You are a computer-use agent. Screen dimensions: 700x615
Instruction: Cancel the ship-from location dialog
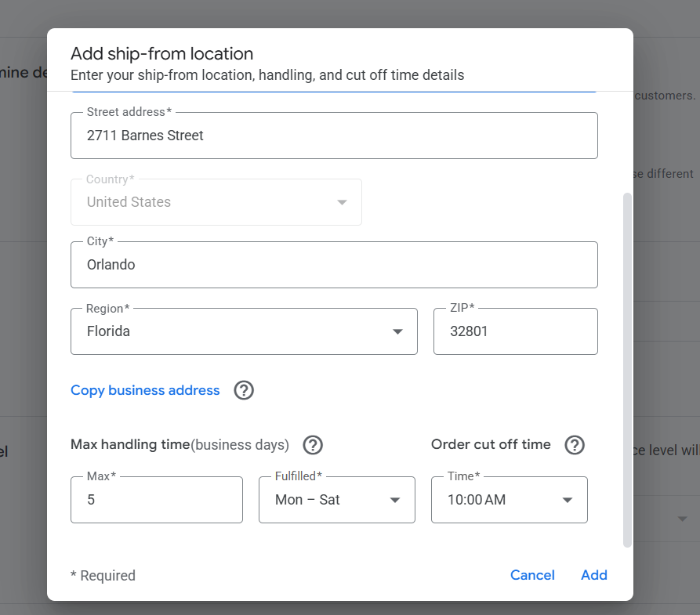coord(532,575)
